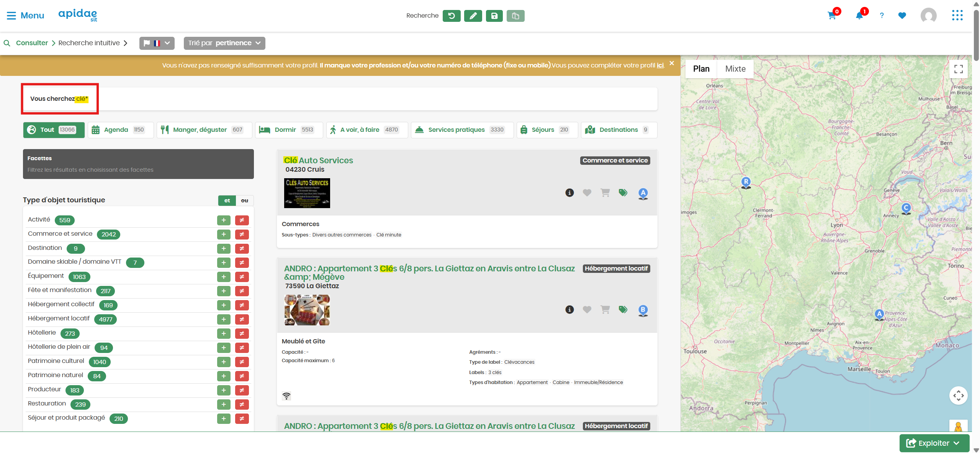Open the apps grid menu
The width and height of the screenshot is (980, 453).
click(x=957, y=15)
